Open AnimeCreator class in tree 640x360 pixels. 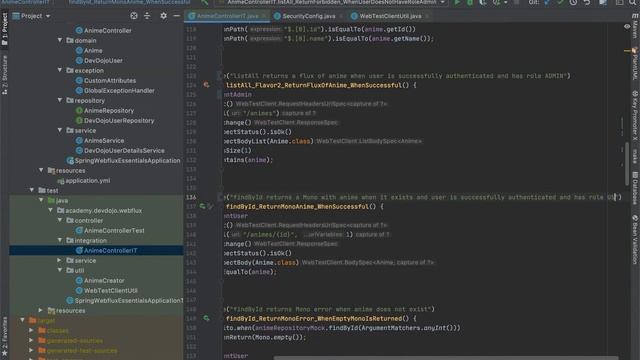[x=100, y=280]
